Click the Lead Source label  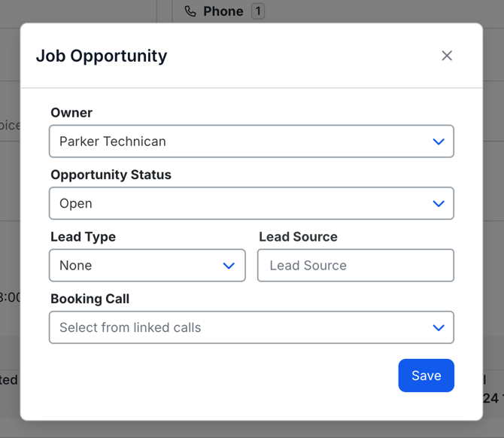298,237
